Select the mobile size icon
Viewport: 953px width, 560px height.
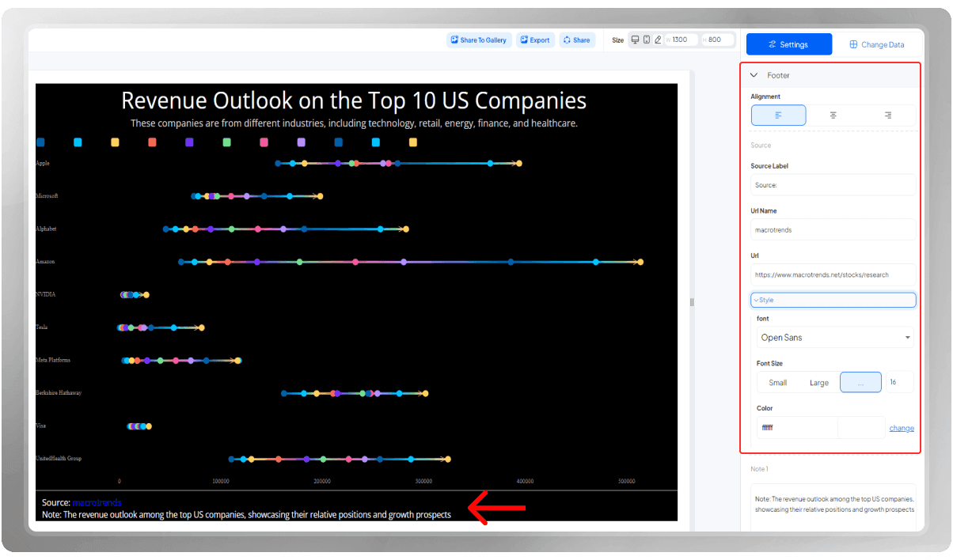pyautogui.click(x=647, y=40)
